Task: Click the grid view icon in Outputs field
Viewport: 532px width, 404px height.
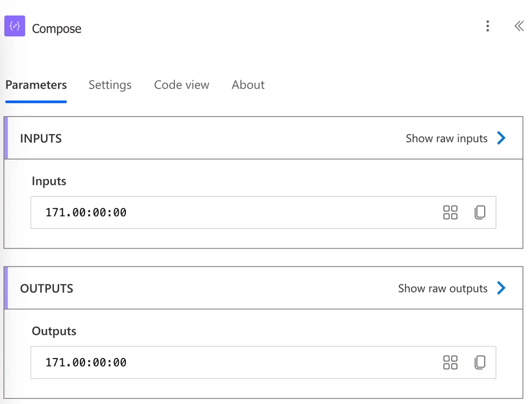Action: [450, 363]
